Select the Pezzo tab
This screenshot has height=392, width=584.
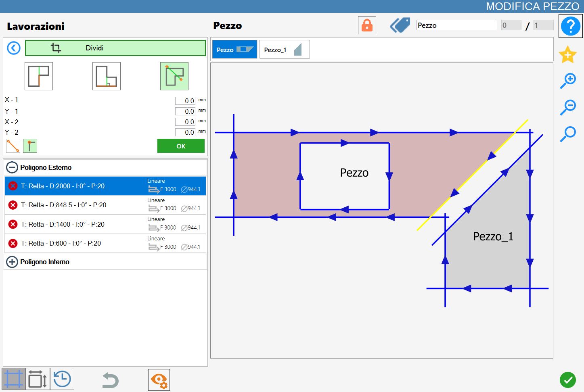tap(234, 50)
